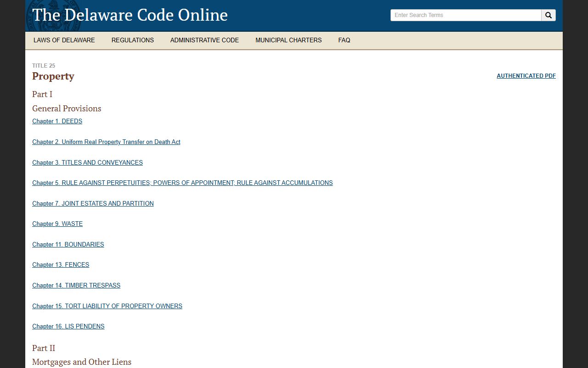Open Chapter 1. DEEDS
588x368 pixels.
57,121
